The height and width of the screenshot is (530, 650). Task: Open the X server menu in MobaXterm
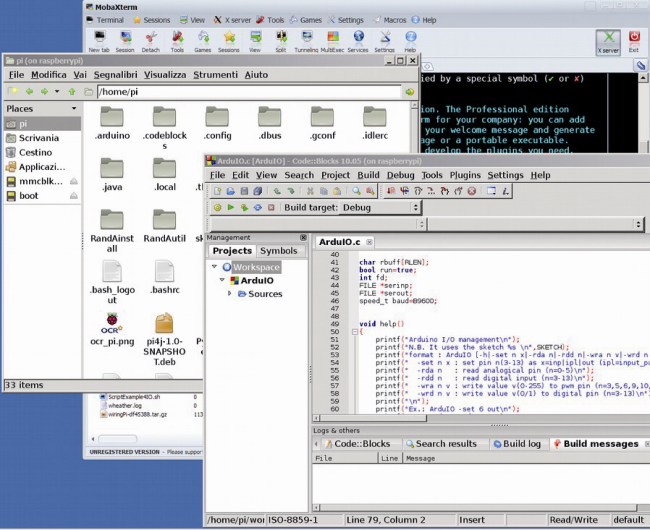232,20
